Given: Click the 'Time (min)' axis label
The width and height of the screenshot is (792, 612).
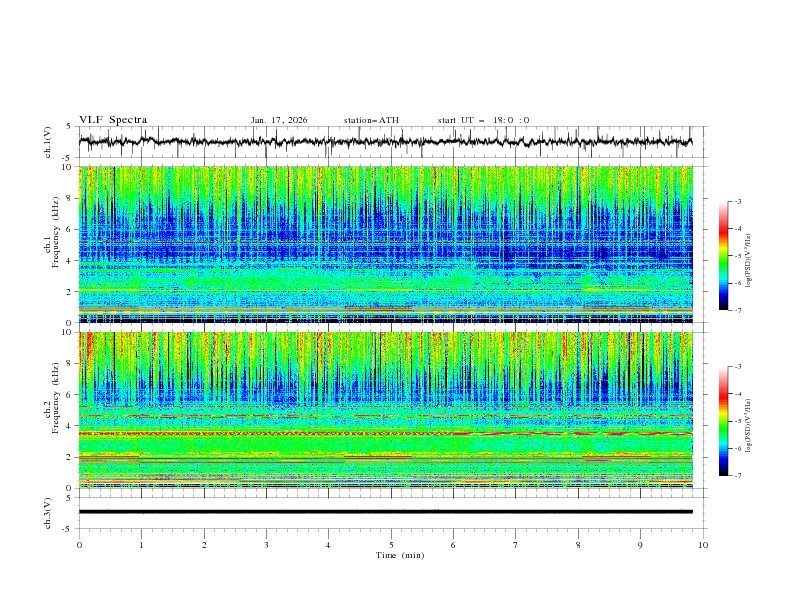Looking at the screenshot, I should (400, 555).
